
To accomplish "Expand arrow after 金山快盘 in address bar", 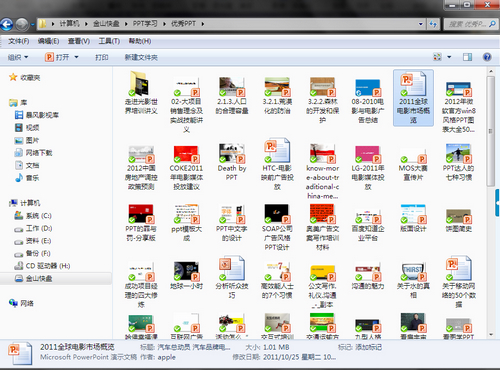I will tap(126, 24).
